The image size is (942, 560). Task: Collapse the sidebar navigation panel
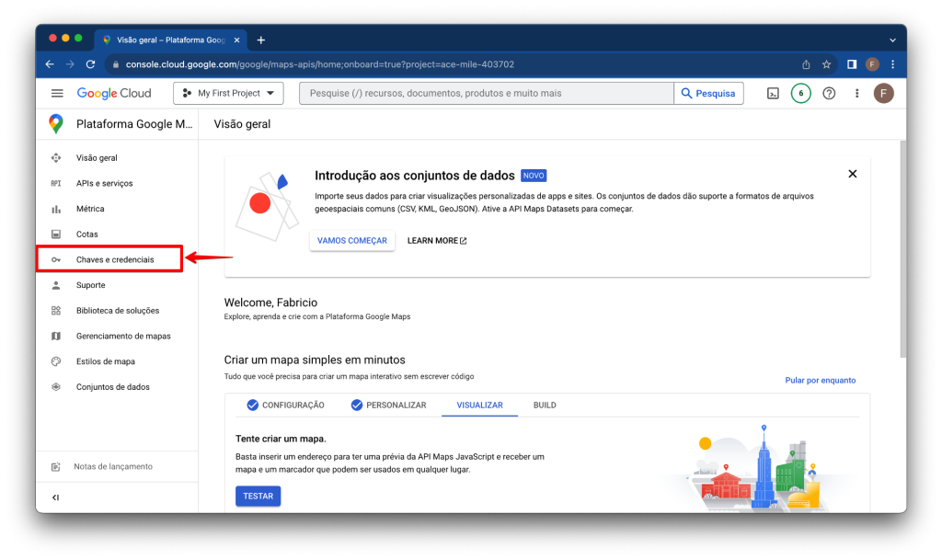(55, 497)
